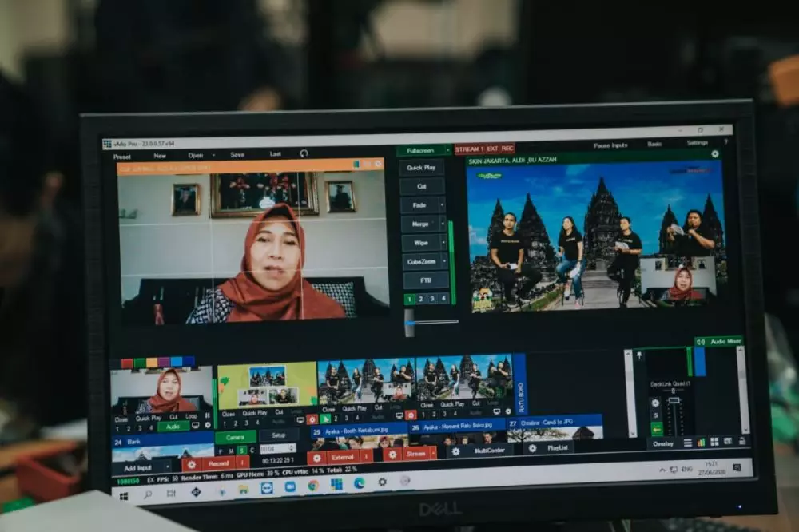This screenshot has width=799, height=532.
Task: Open the Audio Mixer speaker icon
Action: coord(700,342)
